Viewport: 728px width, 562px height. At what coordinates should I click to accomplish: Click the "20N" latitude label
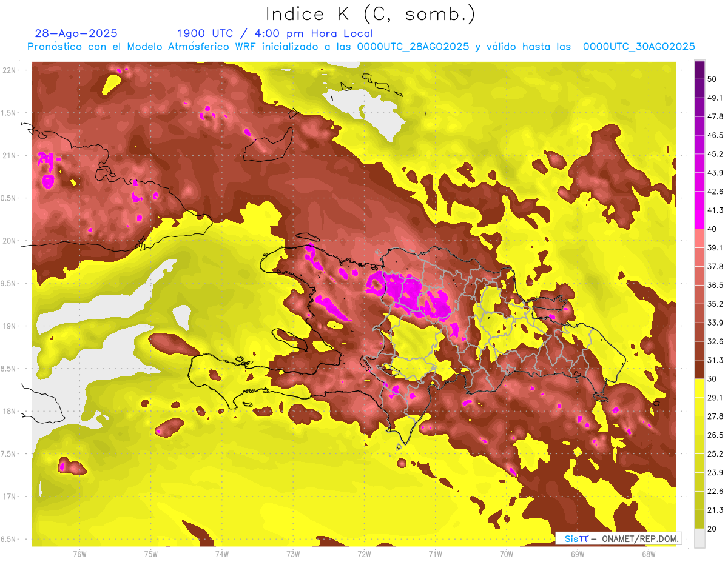(9, 241)
